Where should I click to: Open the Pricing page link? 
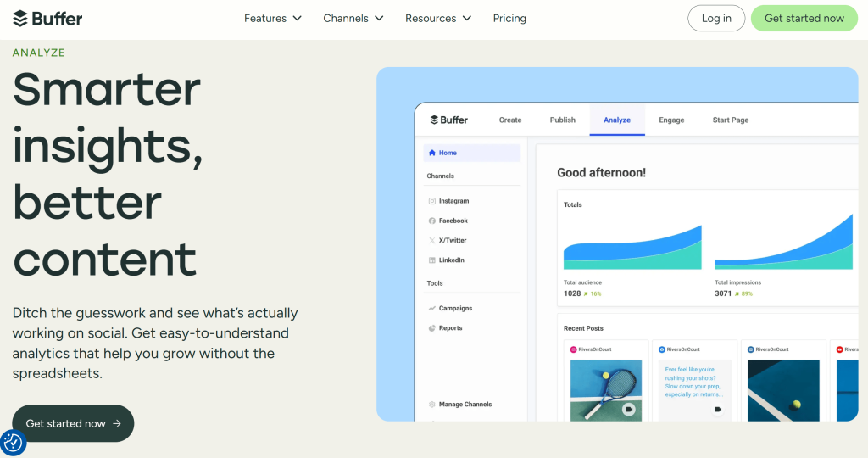[509, 19]
